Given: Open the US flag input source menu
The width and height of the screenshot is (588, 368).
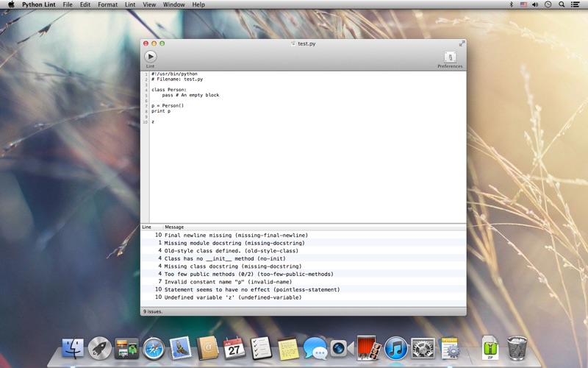Looking at the screenshot, I should pos(523,4).
